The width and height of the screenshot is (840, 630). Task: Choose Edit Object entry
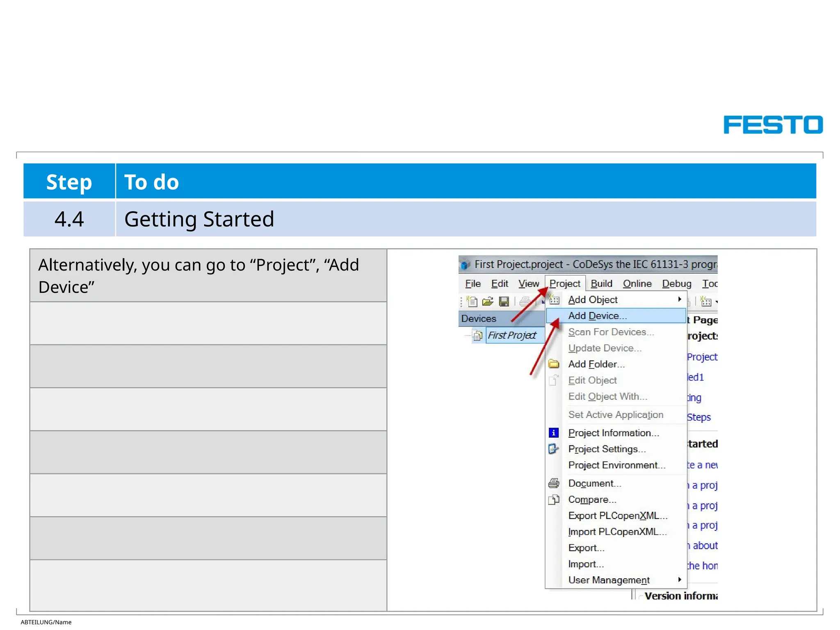pos(616,380)
